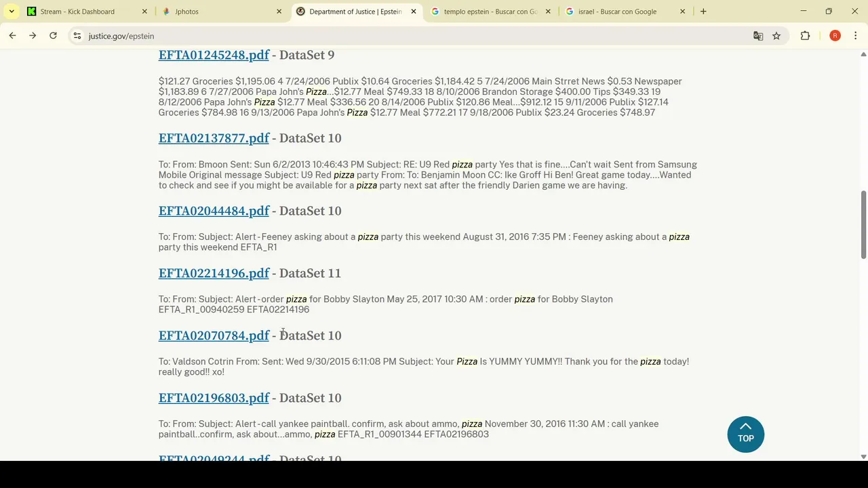Click the browser back arrow

[12, 36]
